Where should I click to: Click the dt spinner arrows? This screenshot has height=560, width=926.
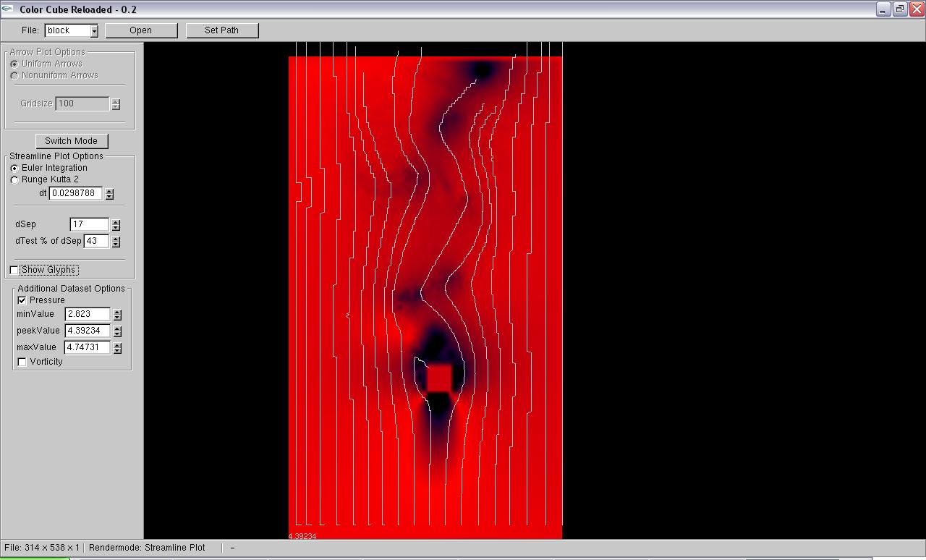(x=109, y=194)
